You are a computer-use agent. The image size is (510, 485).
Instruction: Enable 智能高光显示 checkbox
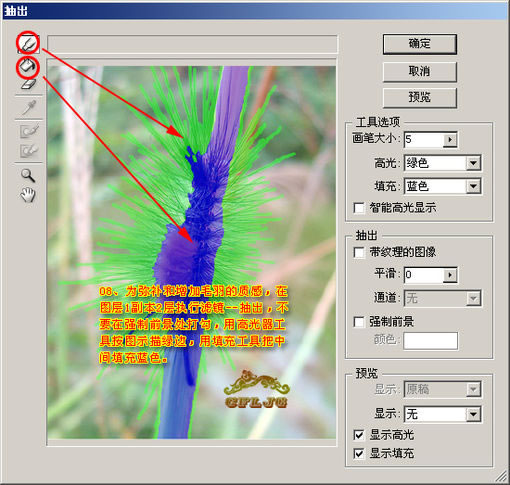(359, 208)
